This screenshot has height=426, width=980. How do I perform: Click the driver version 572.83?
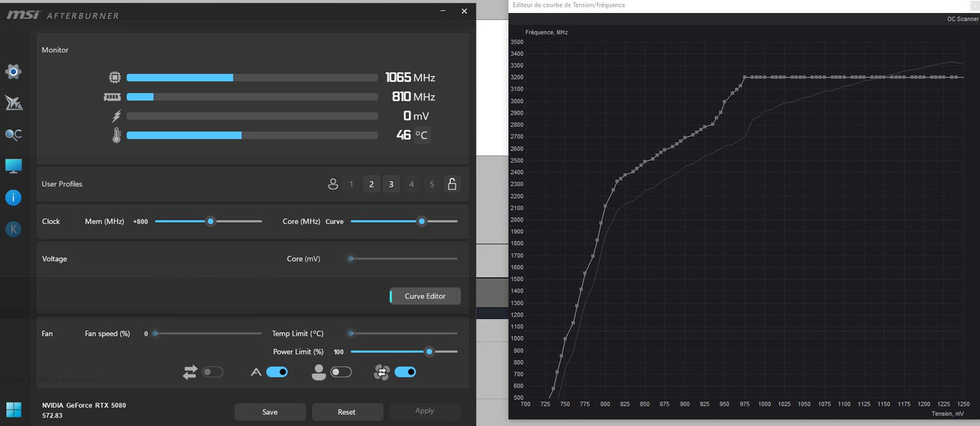(52, 415)
